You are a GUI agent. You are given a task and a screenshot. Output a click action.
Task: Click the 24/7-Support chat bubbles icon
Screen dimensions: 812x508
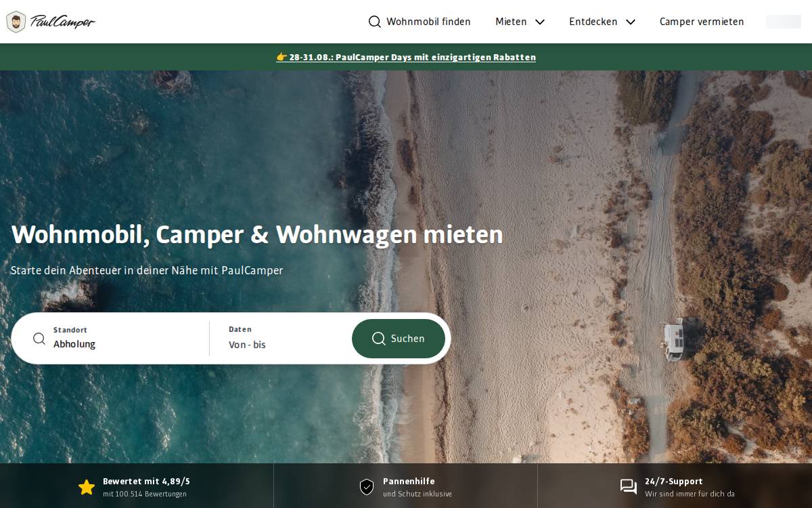(x=629, y=487)
